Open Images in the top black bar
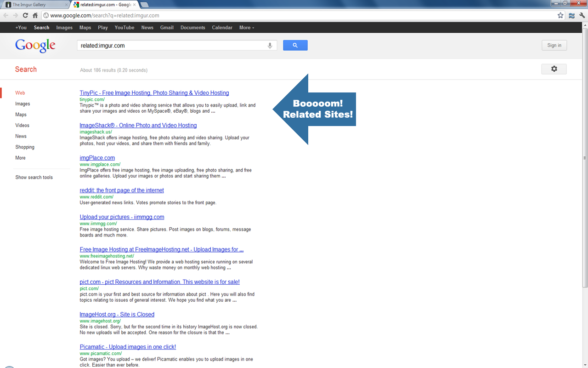 click(x=64, y=28)
